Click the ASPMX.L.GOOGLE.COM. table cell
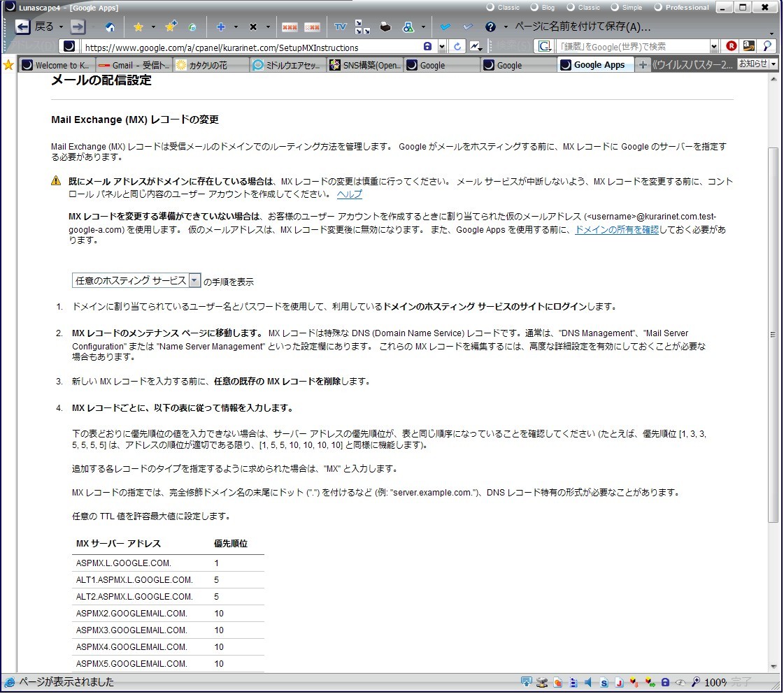The image size is (784, 694). point(124,563)
